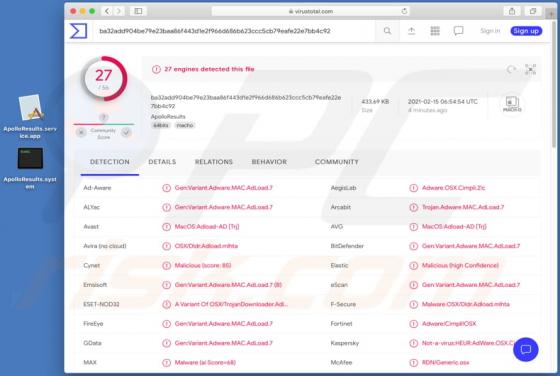Viewport: 560px width, 376px height.
Task: Select the ApolloResults.service.app desktop icon
Action: pos(30,116)
